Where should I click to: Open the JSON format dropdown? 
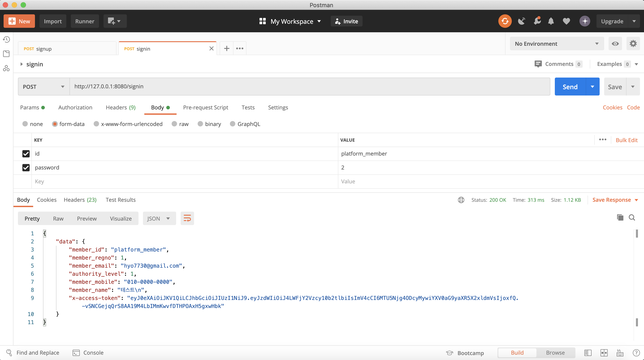(159, 218)
